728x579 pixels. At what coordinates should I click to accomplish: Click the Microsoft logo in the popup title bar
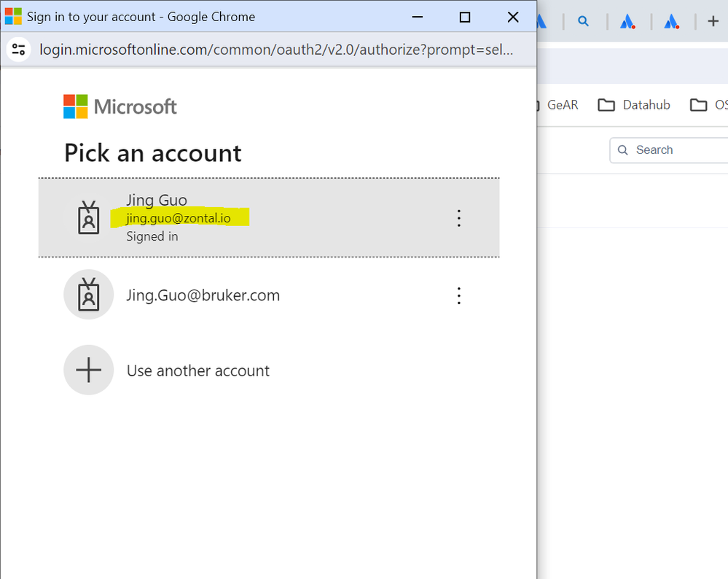pos(13,16)
